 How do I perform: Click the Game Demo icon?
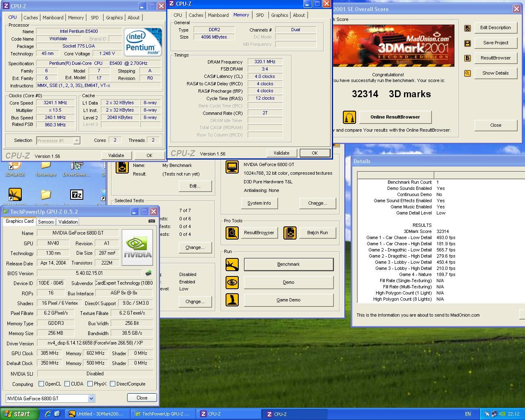[232, 300]
